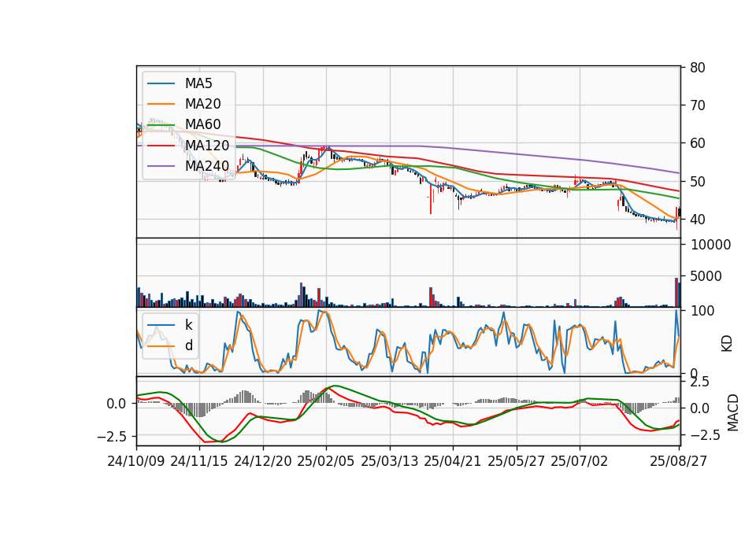The image size is (756, 543).
Task: Click the left-side 0.0 MACD axis label
Action: (117, 404)
